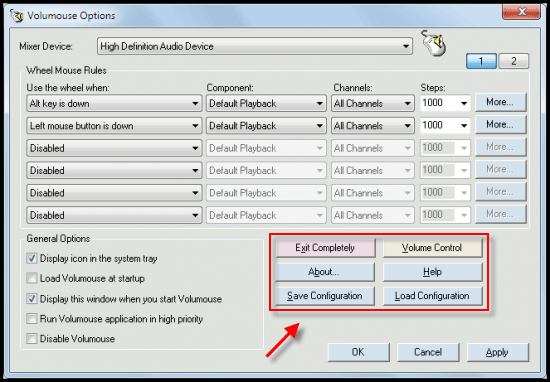550x382 pixels.
Task: Switch to rules page 2
Action: click(x=514, y=61)
